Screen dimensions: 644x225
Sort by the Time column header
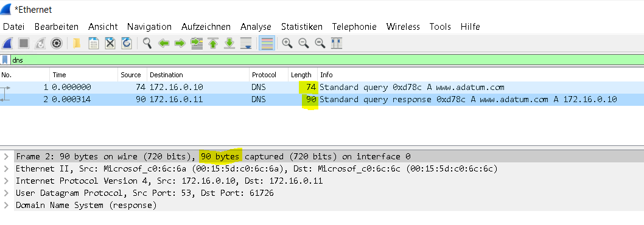pyautogui.click(x=84, y=75)
